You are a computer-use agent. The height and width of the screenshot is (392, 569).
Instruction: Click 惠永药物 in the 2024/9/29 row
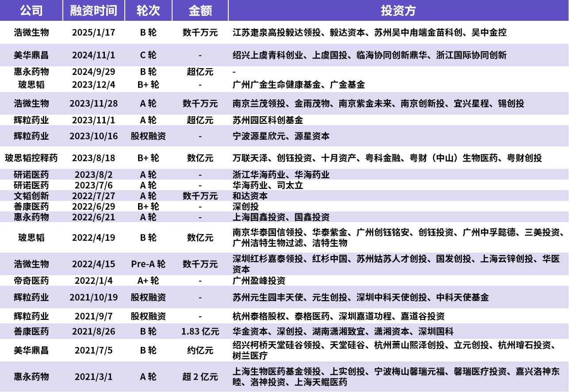click(x=31, y=72)
